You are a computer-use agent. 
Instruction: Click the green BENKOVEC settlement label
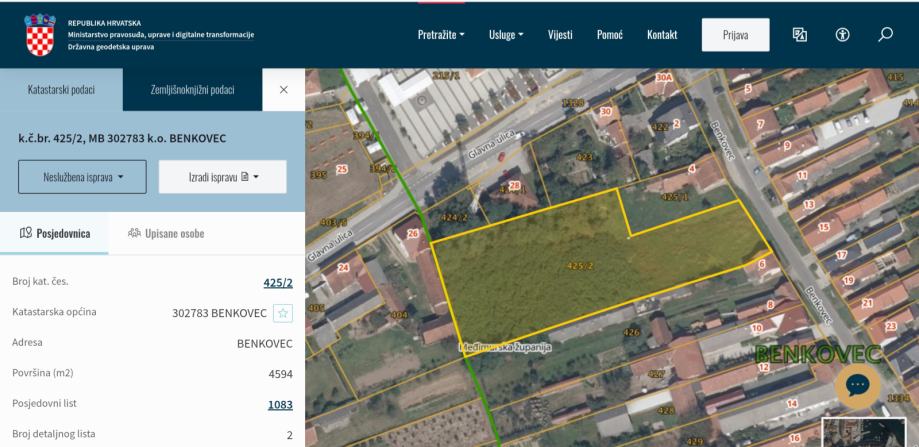[818, 354]
